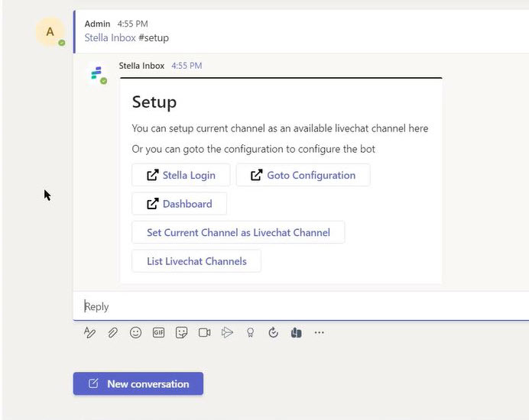
Task: Click the Stella Inbox mention link
Action: click(110, 37)
